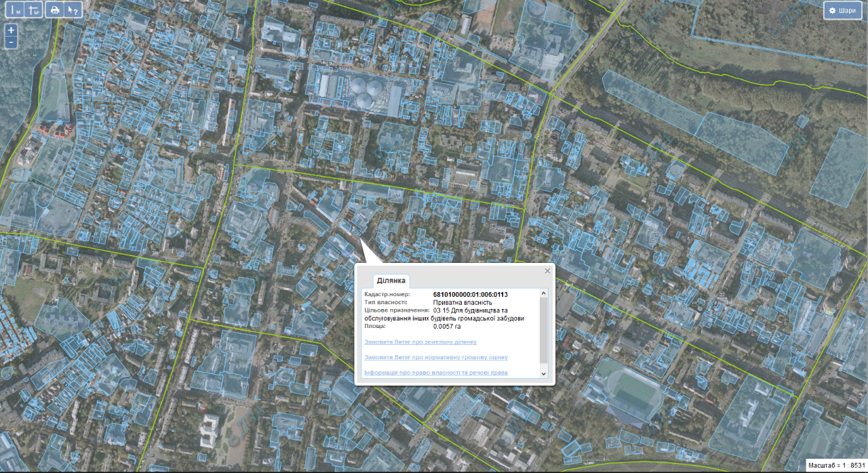The height and width of the screenshot is (473, 868).
Task: Open link Інформація про право власності та речові права
Action: [x=436, y=373]
